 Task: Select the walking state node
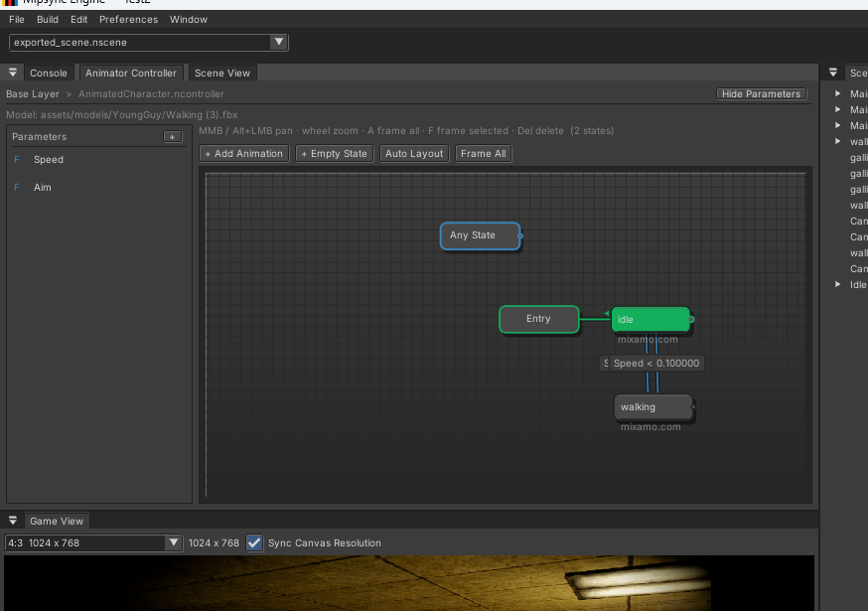click(653, 407)
